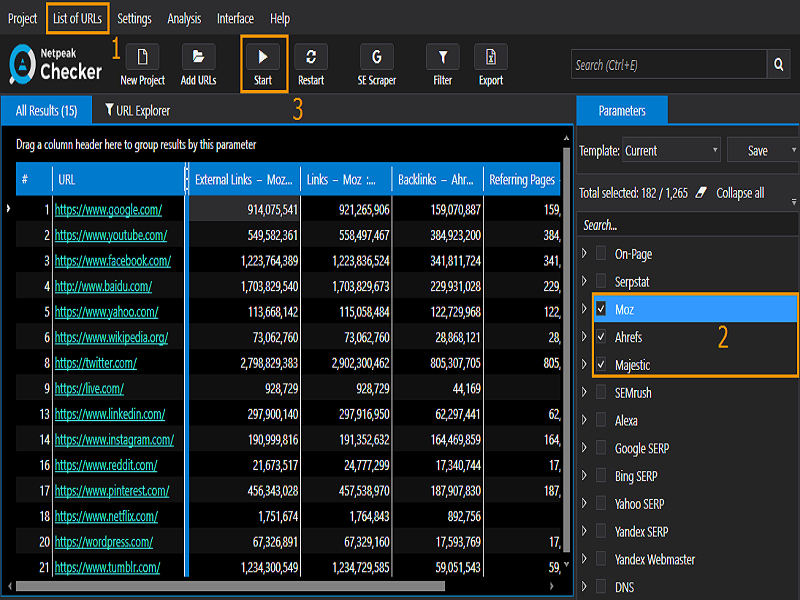Uncheck the Moz parameters checkbox

pos(601,309)
